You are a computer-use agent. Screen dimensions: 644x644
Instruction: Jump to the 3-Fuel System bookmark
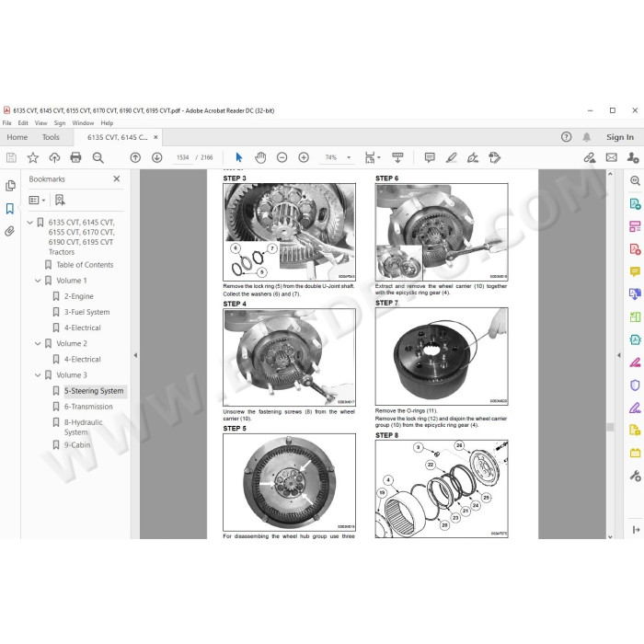point(86,312)
